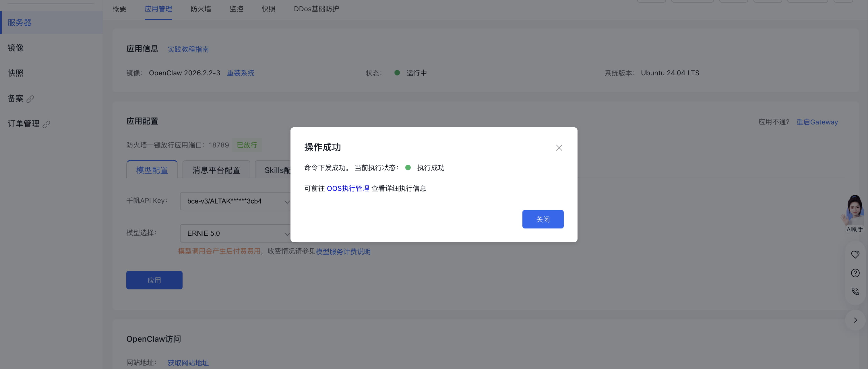
Task: Close the 操作成功 dialog with the X icon
Action: [559, 148]
